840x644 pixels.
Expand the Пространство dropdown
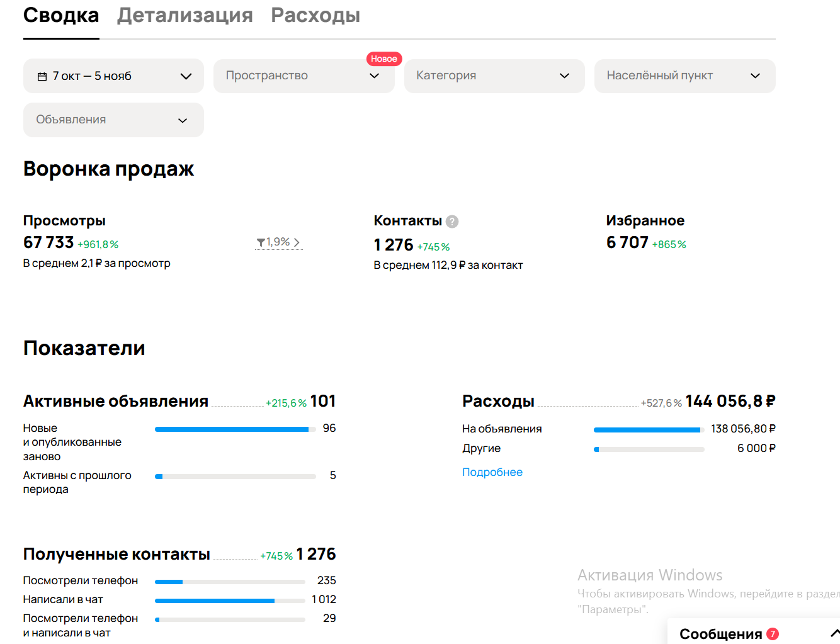(304, 76)
